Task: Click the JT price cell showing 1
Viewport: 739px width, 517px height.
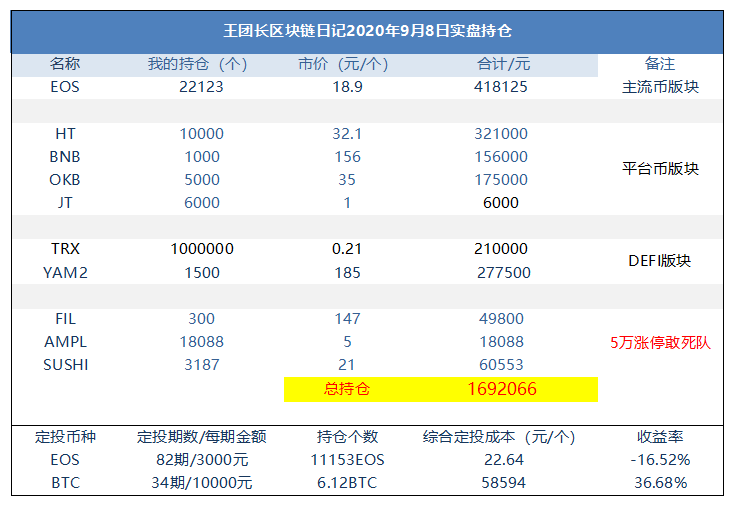Action: tap(347, 203)
